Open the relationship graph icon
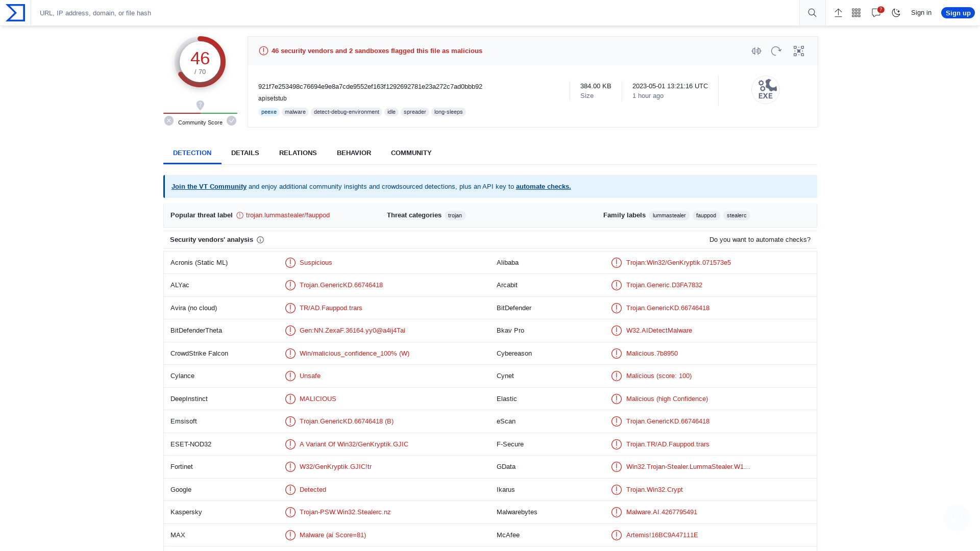Image resolution: width=980 pixels, height=551 pixels. 799,51
